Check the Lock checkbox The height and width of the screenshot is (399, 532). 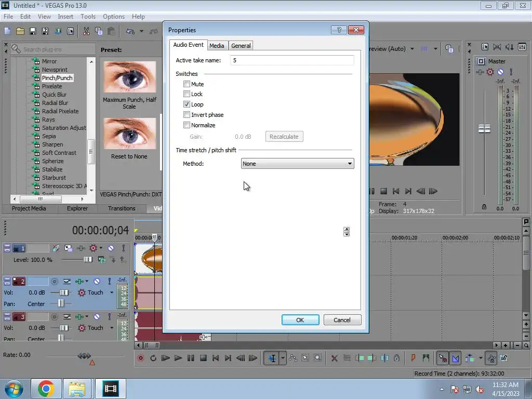pyautogui.click(x=187, y=94)
